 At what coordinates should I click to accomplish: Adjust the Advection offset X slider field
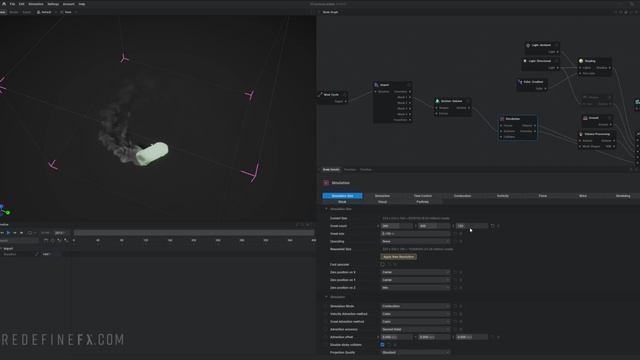click(x=396, y=337)
